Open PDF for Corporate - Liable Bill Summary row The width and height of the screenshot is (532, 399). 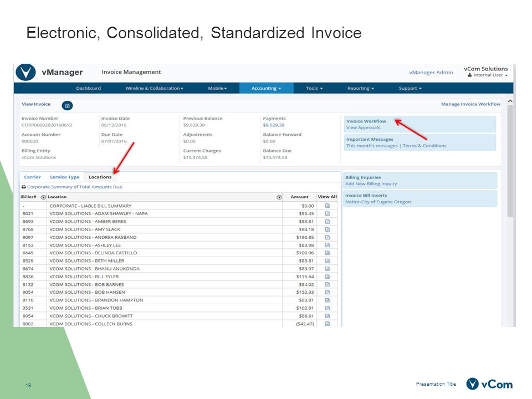tap(328, 206)
